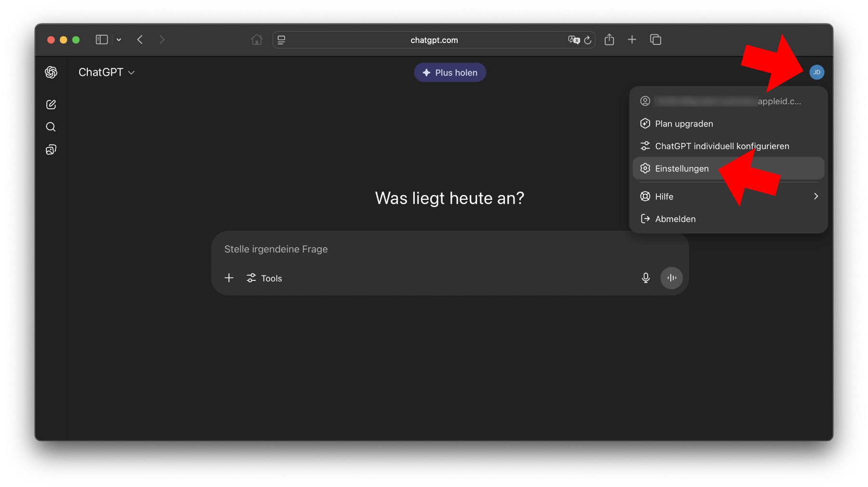Image resolution: width=868 pixels, height=487 pixels.
Task: Open the Safari sidebar options chevron
Action: (x=119, y=40)
